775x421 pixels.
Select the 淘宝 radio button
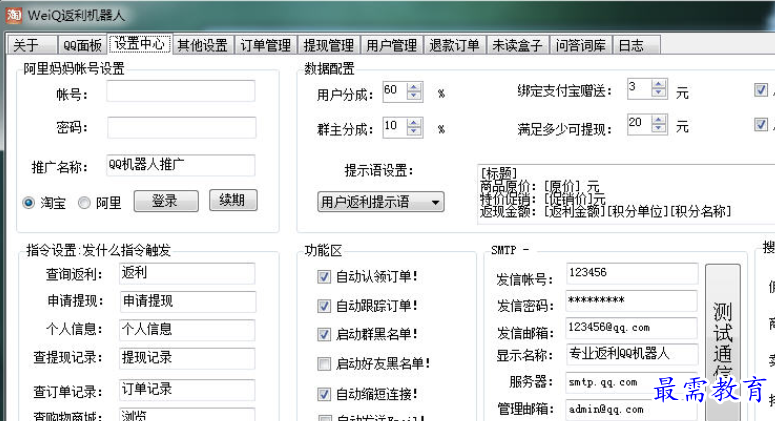pos(28,203)
